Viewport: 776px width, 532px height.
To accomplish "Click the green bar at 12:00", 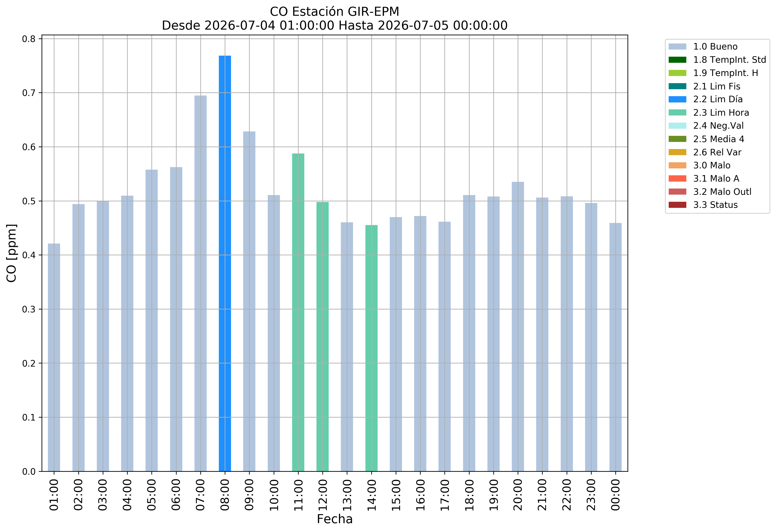I will click(x=323, y=337).
